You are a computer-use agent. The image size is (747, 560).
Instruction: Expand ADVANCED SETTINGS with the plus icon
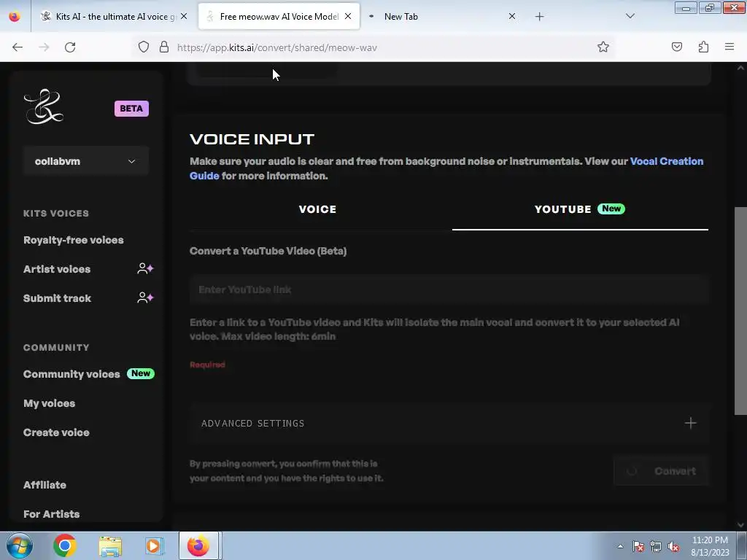[x=690, y=423]
